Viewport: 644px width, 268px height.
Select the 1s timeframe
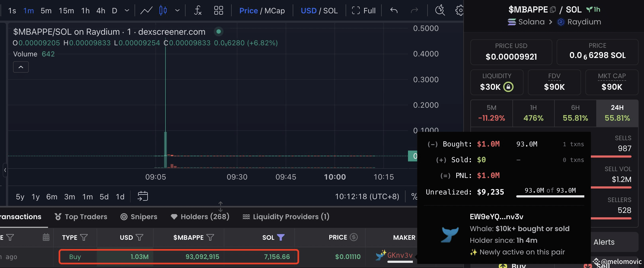tap(12, 11)
